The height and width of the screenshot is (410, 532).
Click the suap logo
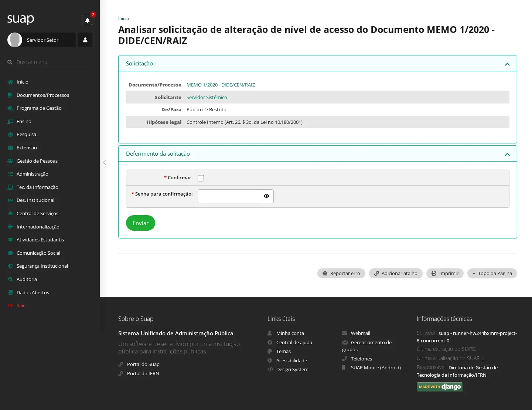tap(21, 19)
